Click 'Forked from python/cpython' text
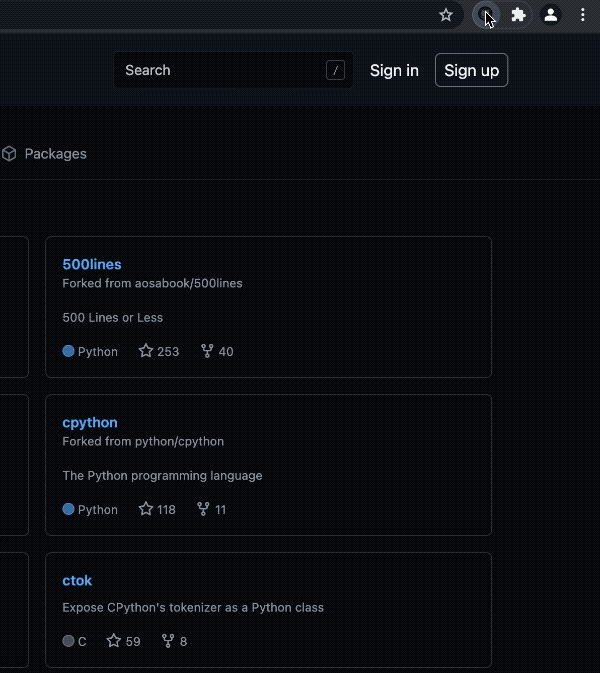 pos(143,441)
